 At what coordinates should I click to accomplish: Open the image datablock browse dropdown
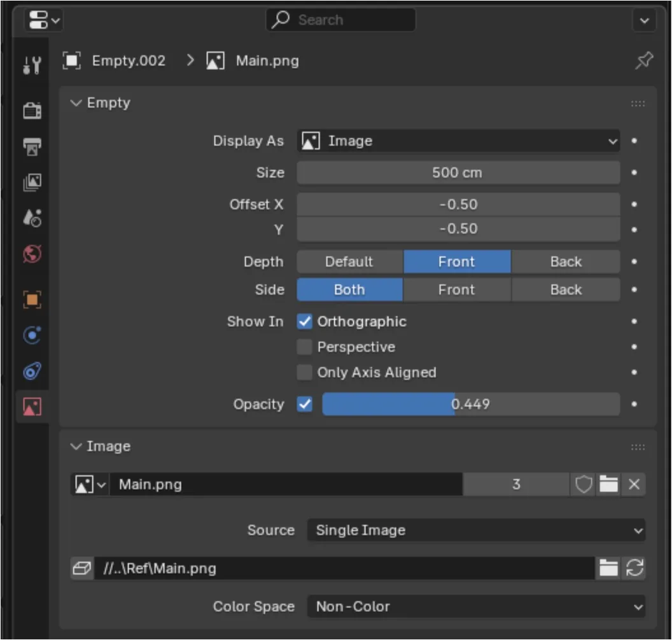click(90, 485)
